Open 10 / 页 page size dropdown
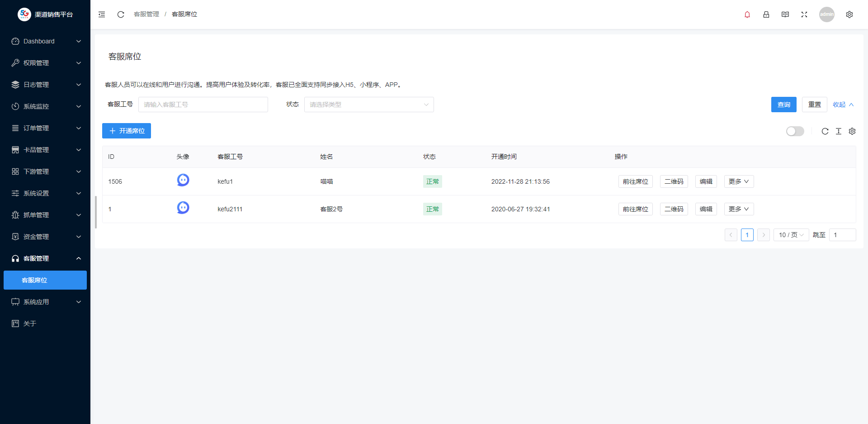This screenshot has width=868, height=424. point(791,235)
